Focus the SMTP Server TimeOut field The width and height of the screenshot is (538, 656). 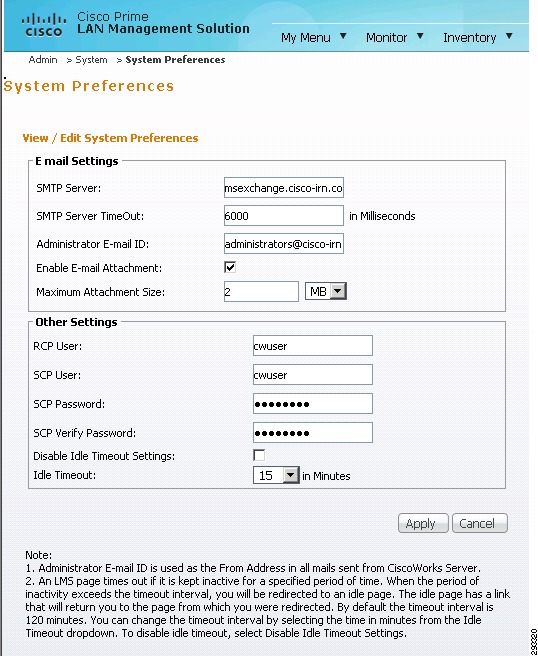pos(284,215)
